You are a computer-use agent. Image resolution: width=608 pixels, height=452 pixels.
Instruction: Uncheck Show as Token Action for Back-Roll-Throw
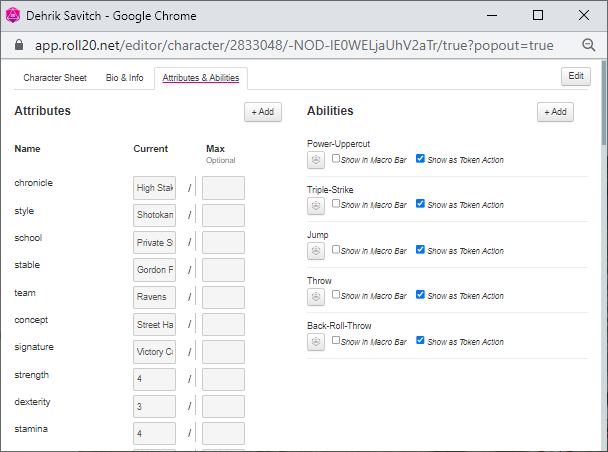click(420, 341)
